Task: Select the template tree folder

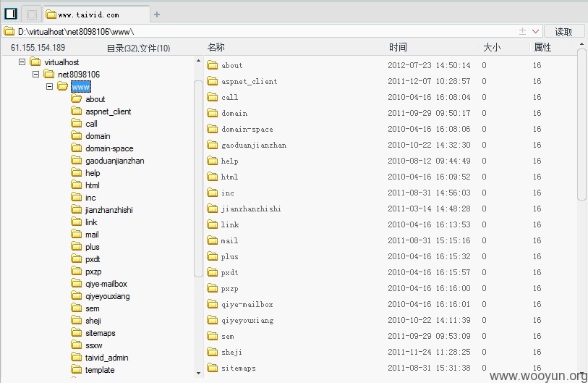Action: click(x=93, y=370)
